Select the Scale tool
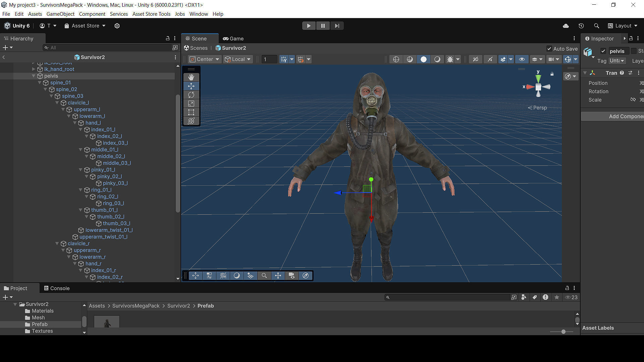This screenshot has height=362, width=644. tap(191, 103)
